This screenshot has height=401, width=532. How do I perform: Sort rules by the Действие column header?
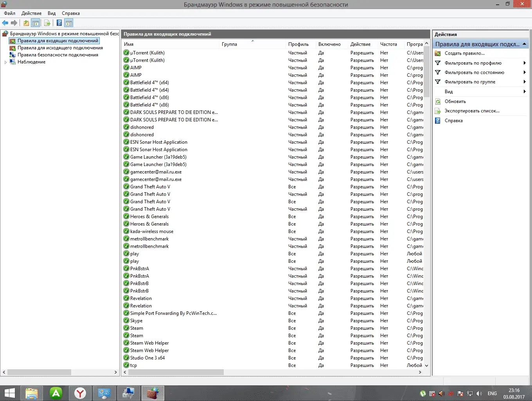[x=363, y=44]
